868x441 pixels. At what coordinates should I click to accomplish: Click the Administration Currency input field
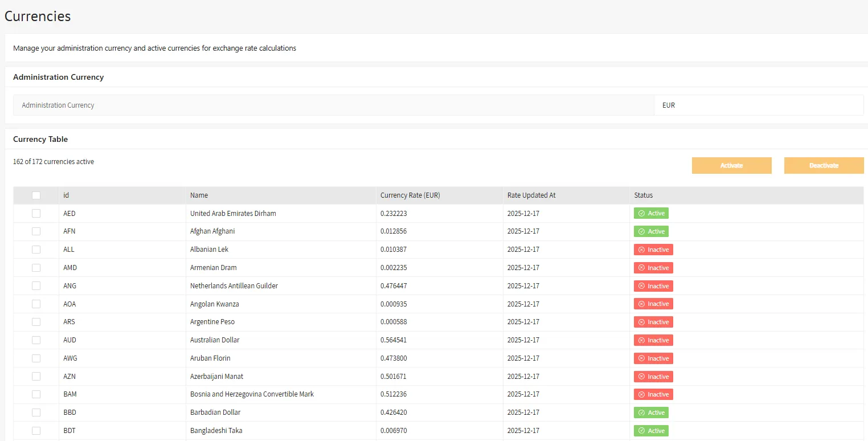[x=333, y=105]
